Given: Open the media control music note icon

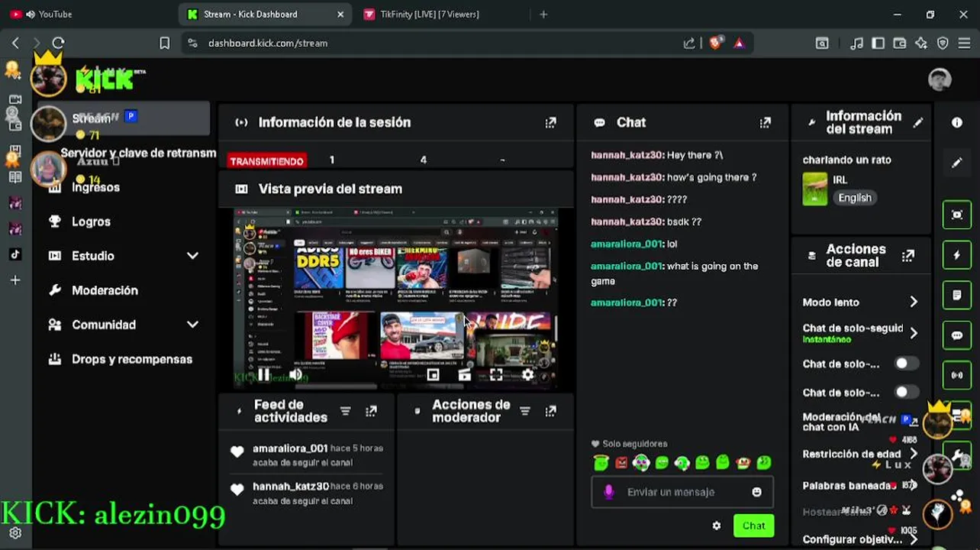Looking at the screenshot, I should coord(857,44).
